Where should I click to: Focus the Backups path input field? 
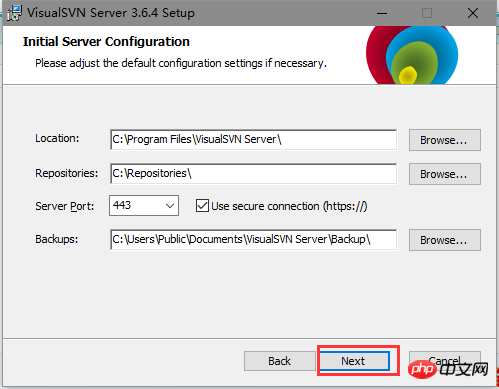pyautogui.click(x=253, y=240)
